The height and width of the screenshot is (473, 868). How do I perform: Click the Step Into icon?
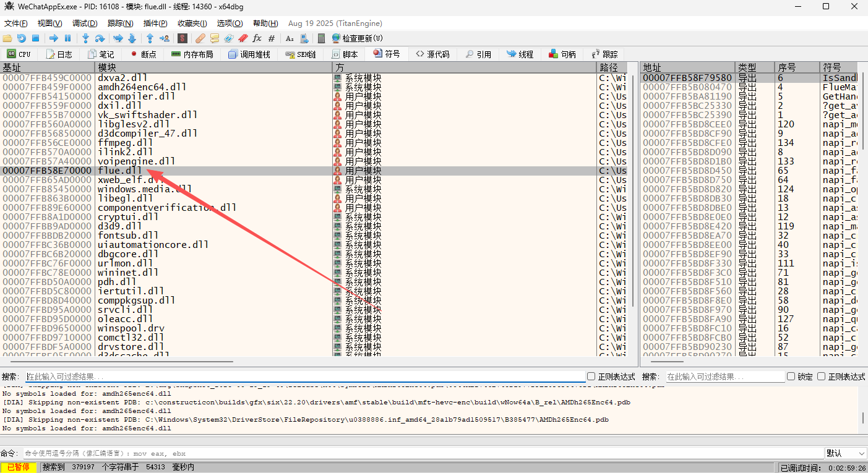point(86,38)
